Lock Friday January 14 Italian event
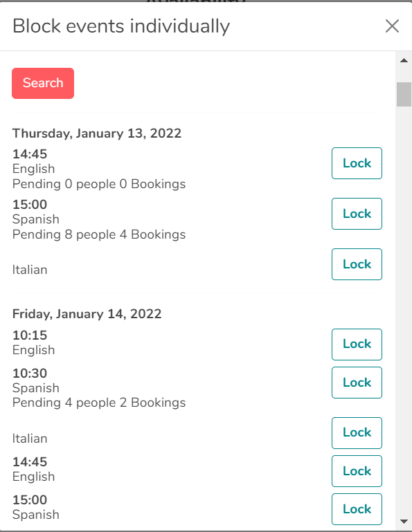 coord(357,433)
